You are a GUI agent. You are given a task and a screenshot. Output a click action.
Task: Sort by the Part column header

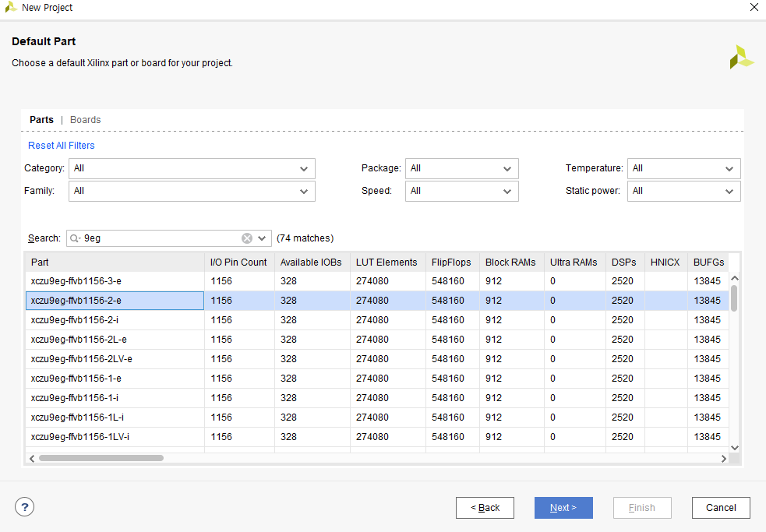tap(115, 262)
